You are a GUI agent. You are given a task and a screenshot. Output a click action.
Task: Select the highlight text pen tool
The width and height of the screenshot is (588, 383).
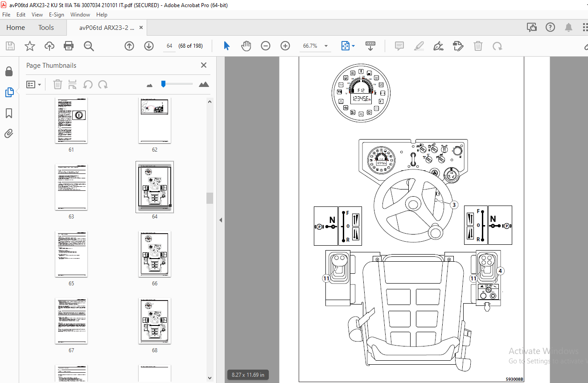tap(419, 46)
